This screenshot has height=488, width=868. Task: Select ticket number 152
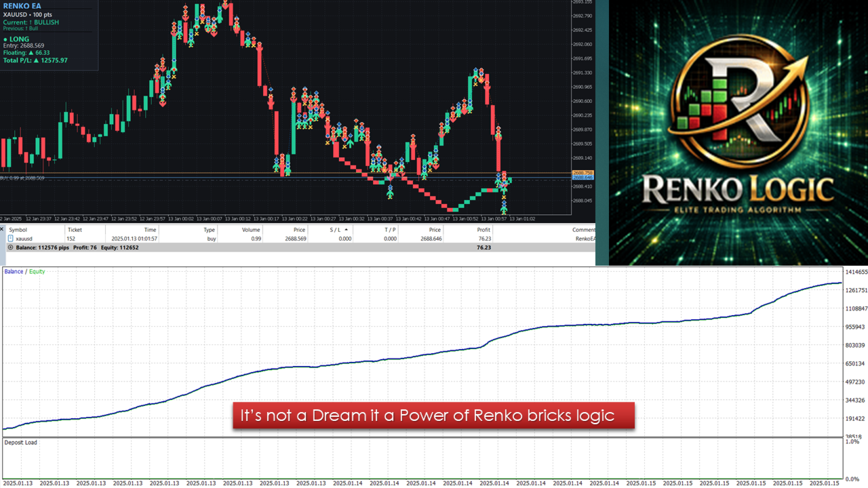[71, 239]
